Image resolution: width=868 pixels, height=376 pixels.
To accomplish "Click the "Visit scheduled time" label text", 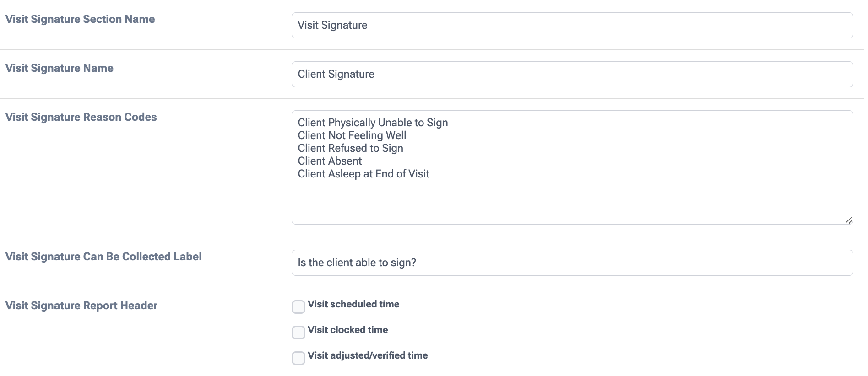I will click(353, 304).
